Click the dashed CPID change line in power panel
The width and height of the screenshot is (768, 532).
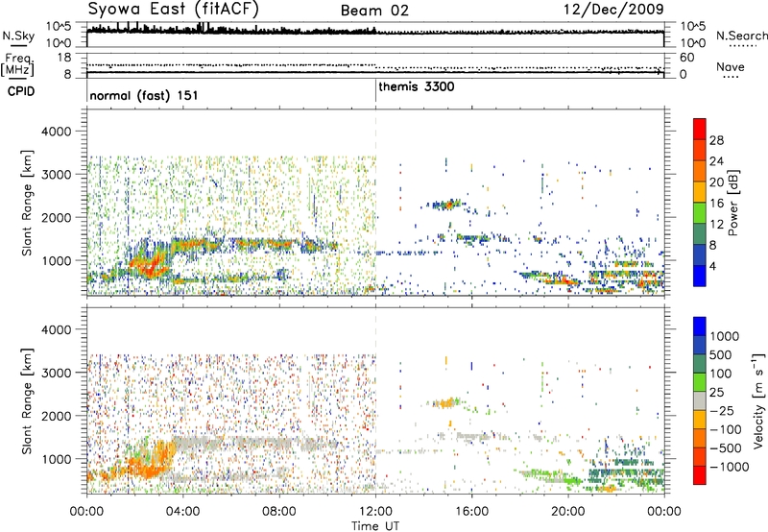click(375, 202)
